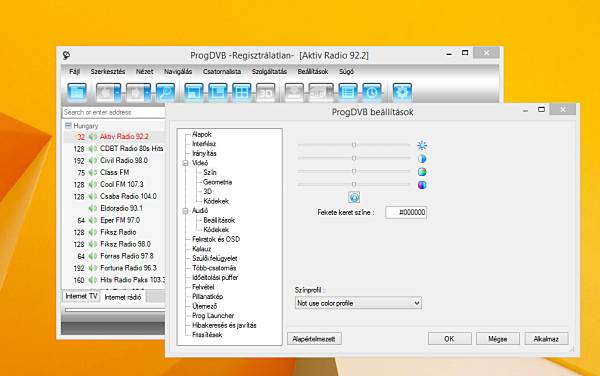Click the ProgDVB app icon in the title bar
The width and height of the screenshot is (600, 376).
click(67, 55)
